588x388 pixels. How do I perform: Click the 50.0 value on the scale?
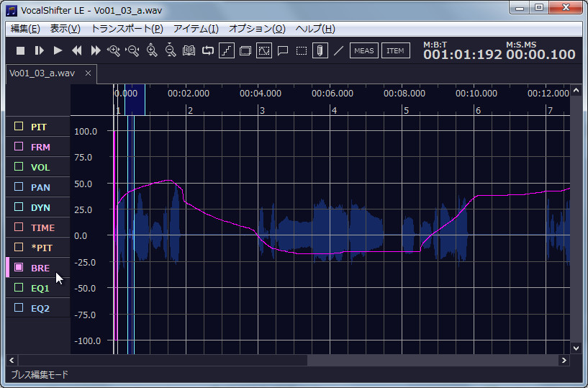tap(83, 184)
